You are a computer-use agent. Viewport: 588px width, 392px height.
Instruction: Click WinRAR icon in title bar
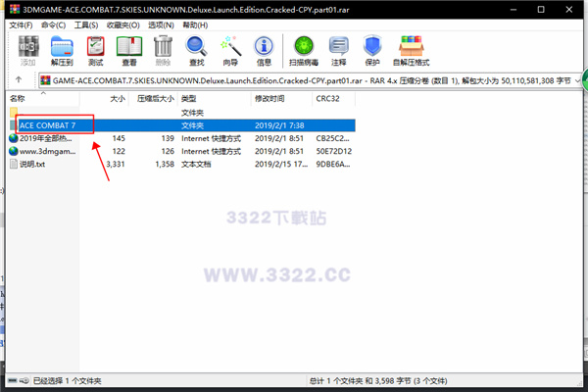coord(15,9)
